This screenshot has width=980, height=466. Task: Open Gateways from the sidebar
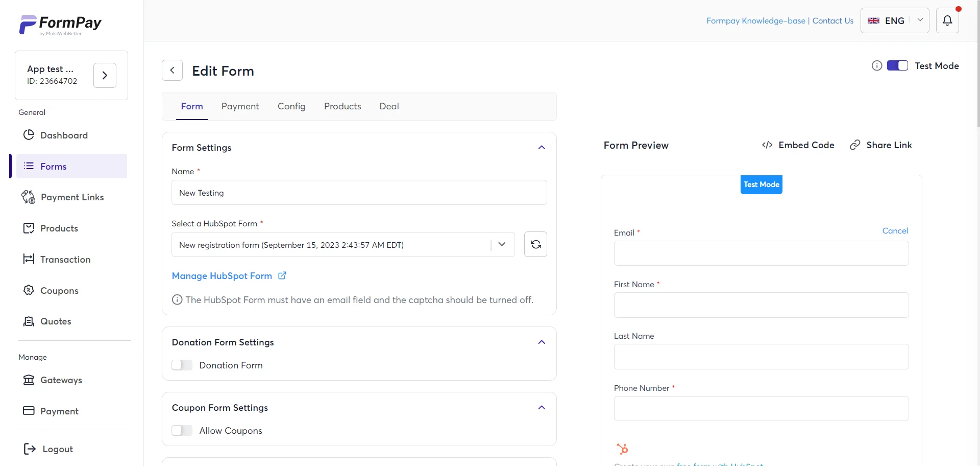[x=61, y=380]
